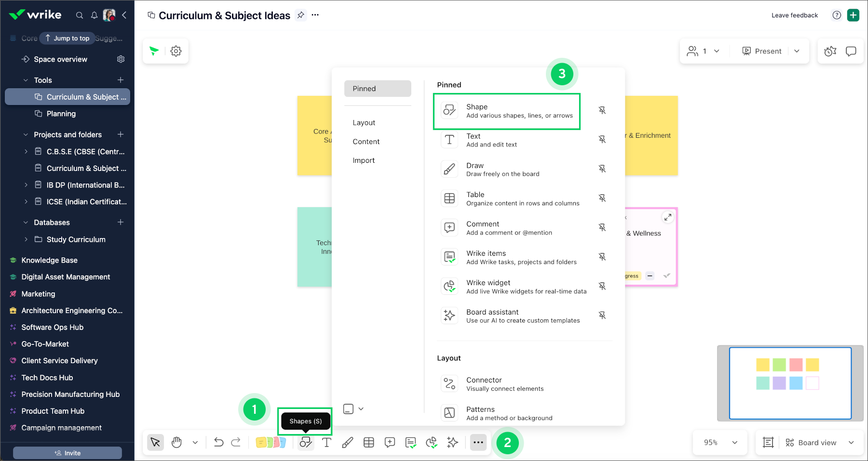The width and height of the screenshot is (868, 461).
Task: Collapse the Tools section
Action: pyautogui.click(x=26, y=80)
